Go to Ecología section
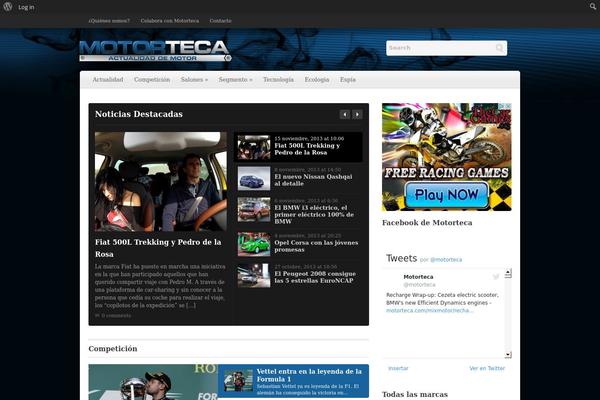Viewport: 600px width, 400px height. (317, 80)
